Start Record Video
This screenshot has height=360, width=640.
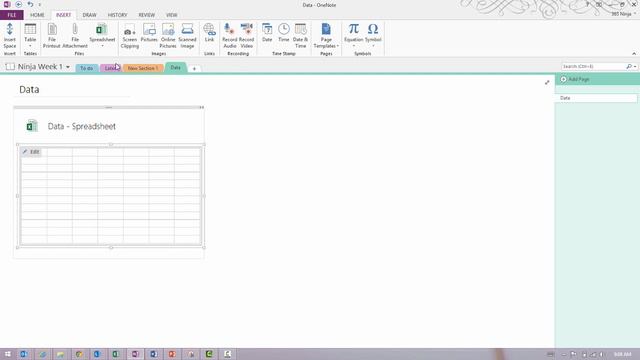point(247,36)
